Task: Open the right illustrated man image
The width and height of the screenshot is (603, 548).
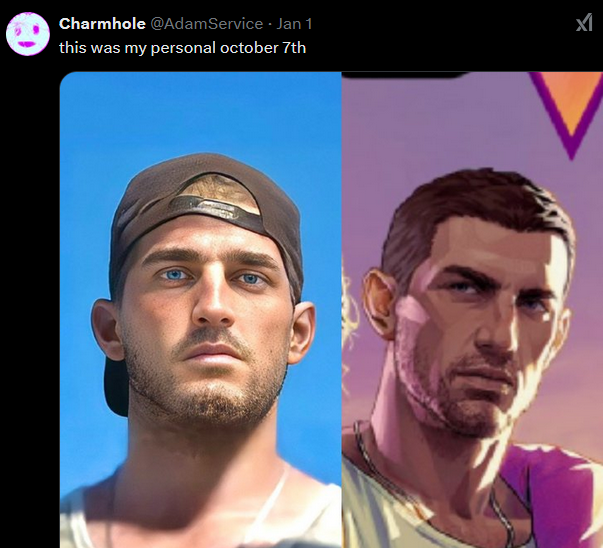Action: 472,310
